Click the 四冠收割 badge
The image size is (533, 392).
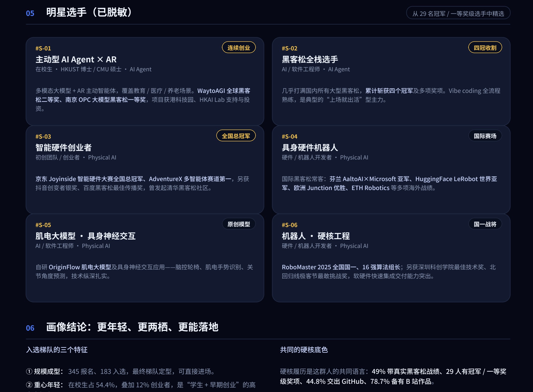click(x=485, y=47)
